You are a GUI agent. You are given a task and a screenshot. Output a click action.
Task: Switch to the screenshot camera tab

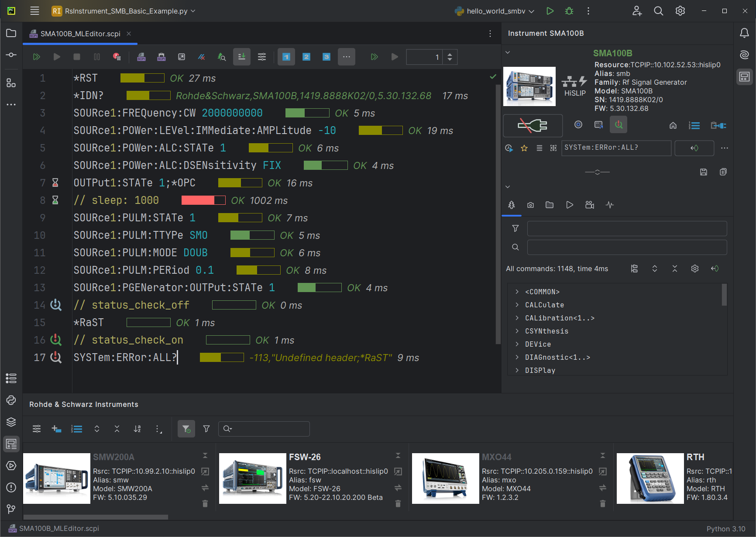pos(530,205)
